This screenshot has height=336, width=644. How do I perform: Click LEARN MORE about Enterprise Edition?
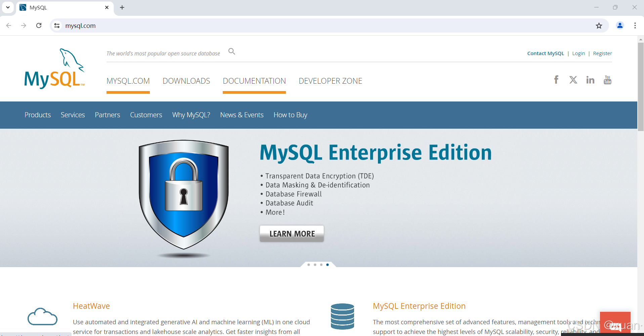pos(291,233)
